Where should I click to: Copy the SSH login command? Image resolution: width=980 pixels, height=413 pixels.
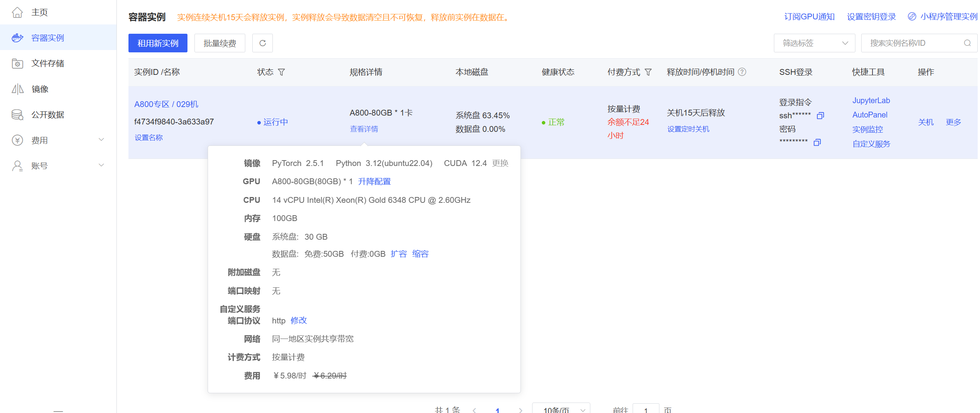click(x=820, y=116)
